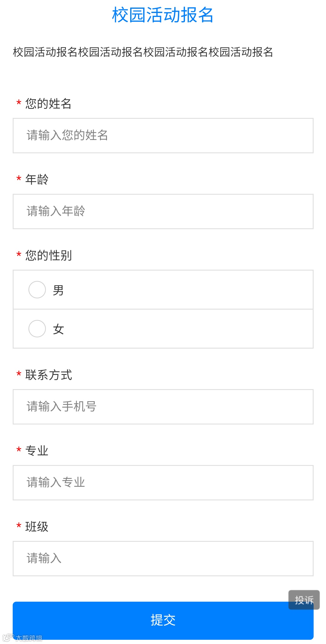Click the 您的性别 question label
This screenshot has height=644, width=326.
pyautogui.click(x=48, y=255)
